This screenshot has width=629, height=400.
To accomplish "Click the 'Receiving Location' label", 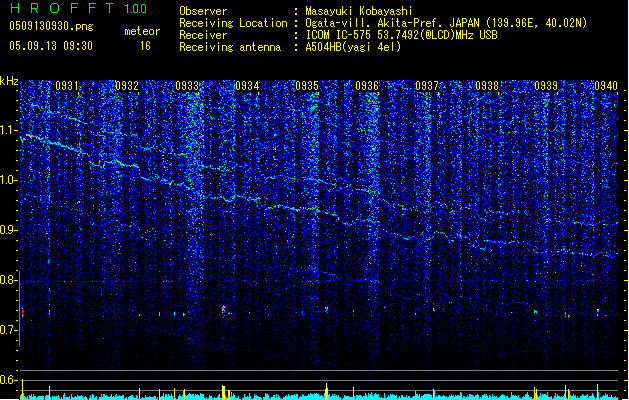I will [233, 23].
